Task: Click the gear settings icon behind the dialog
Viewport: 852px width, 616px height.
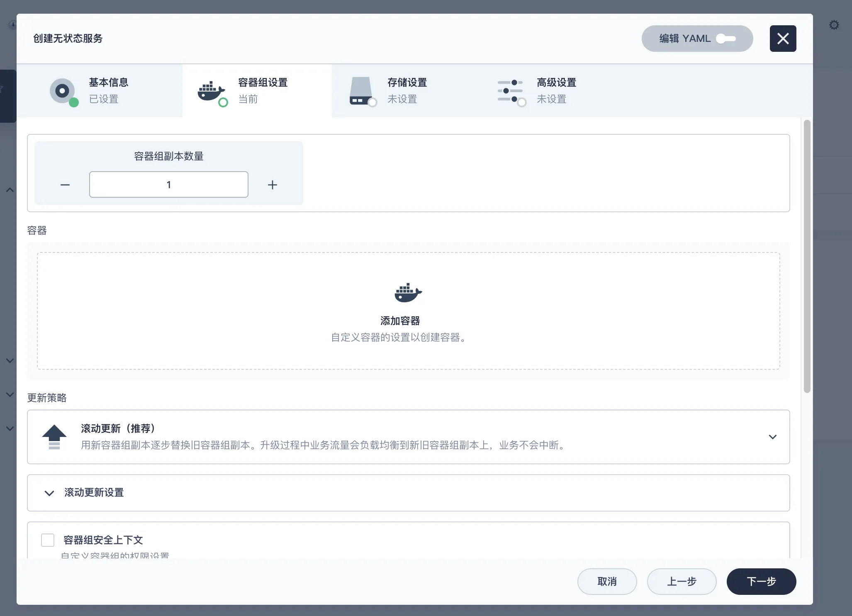Action: [834, 25]
